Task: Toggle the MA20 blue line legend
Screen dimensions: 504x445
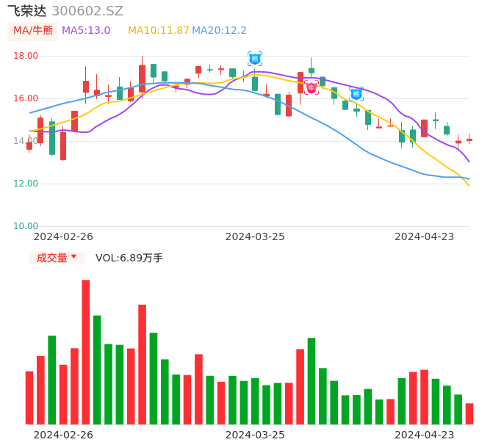Action: point(219,31)
